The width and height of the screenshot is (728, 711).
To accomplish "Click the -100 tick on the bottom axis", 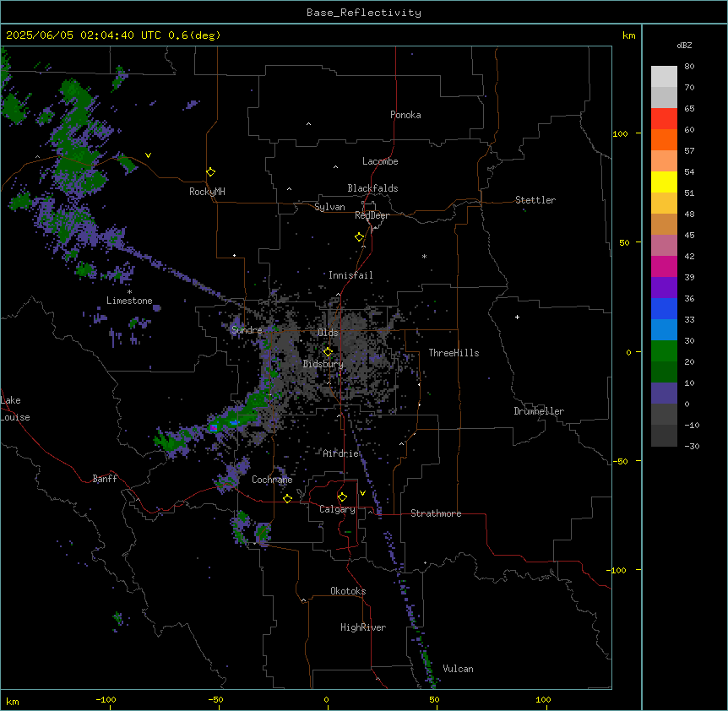I will click(x=106, y=699).
